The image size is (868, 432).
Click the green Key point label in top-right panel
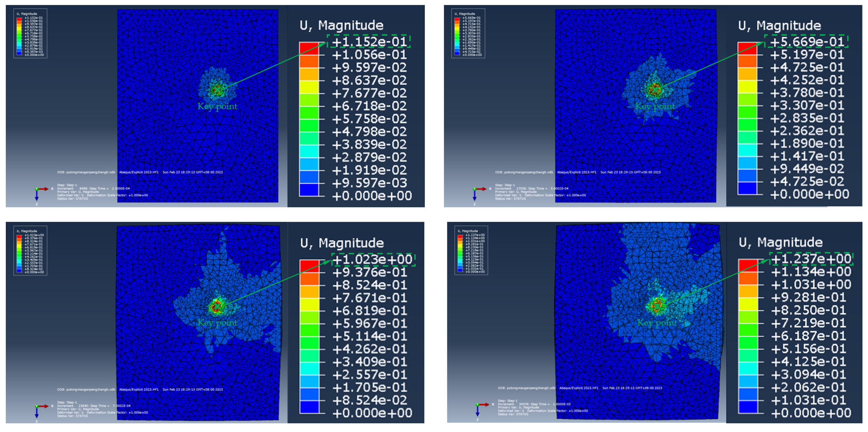click(x=655, y=106)
